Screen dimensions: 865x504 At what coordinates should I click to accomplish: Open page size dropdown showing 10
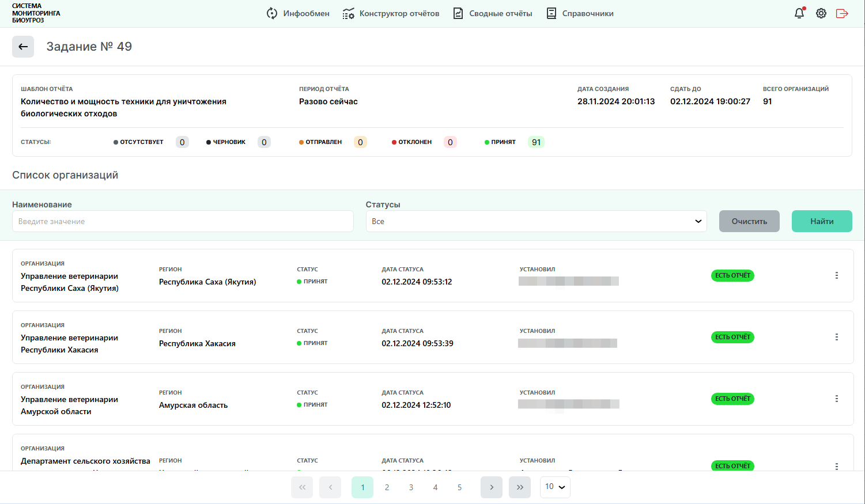click(555, 487)
